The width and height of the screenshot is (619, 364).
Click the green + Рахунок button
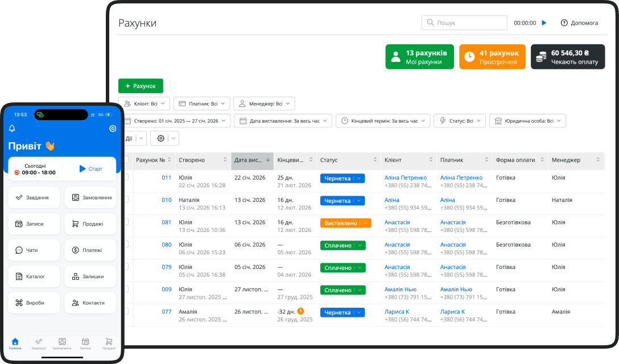[x=141, y=86]
